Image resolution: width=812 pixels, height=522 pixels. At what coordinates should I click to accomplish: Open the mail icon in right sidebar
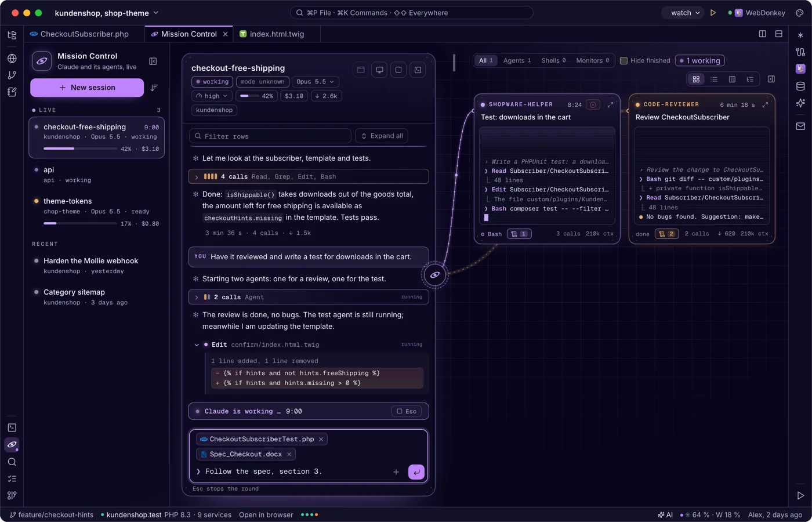[x=800, y=126]
